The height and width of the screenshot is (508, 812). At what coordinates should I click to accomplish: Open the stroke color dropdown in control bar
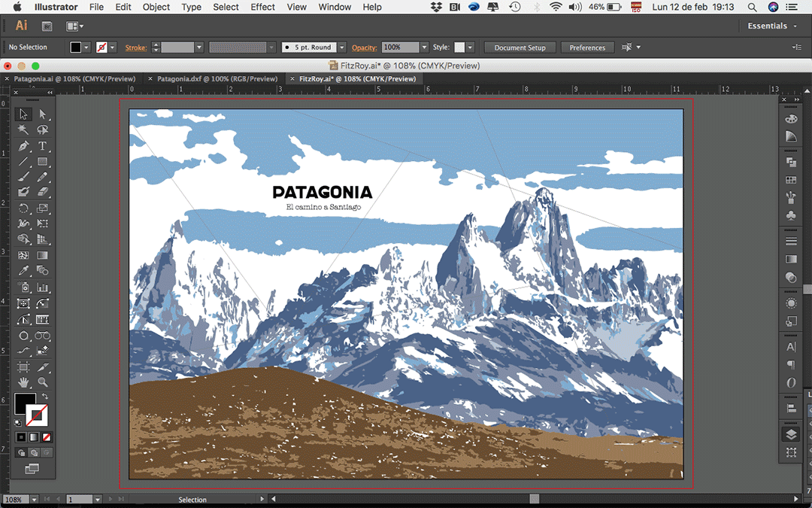[x=112, y=47]
